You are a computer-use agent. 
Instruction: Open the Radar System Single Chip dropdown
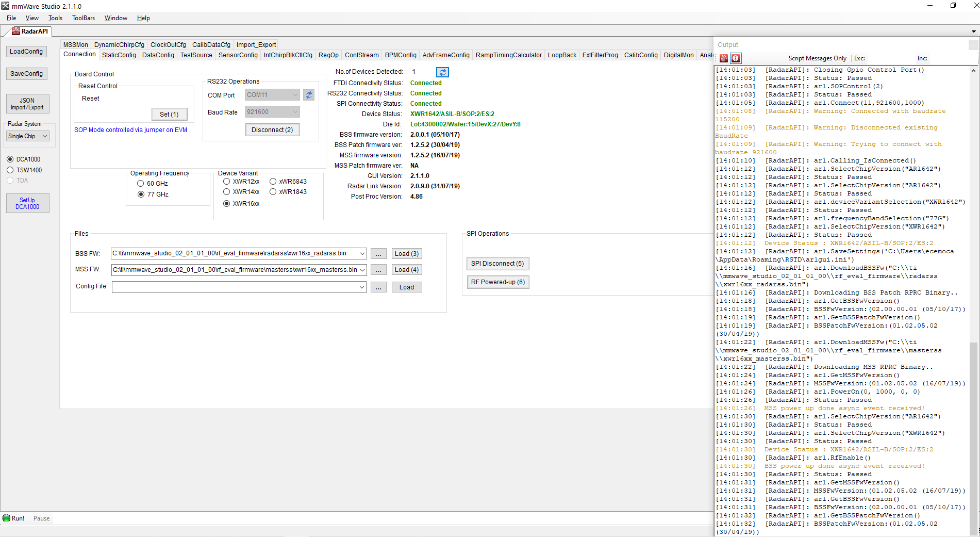click(28, 136)
